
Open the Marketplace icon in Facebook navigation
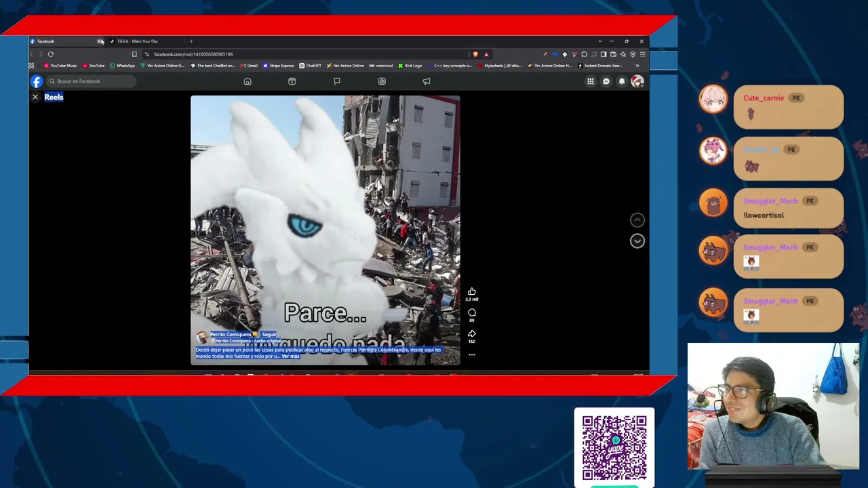click(x=382, y=81)
